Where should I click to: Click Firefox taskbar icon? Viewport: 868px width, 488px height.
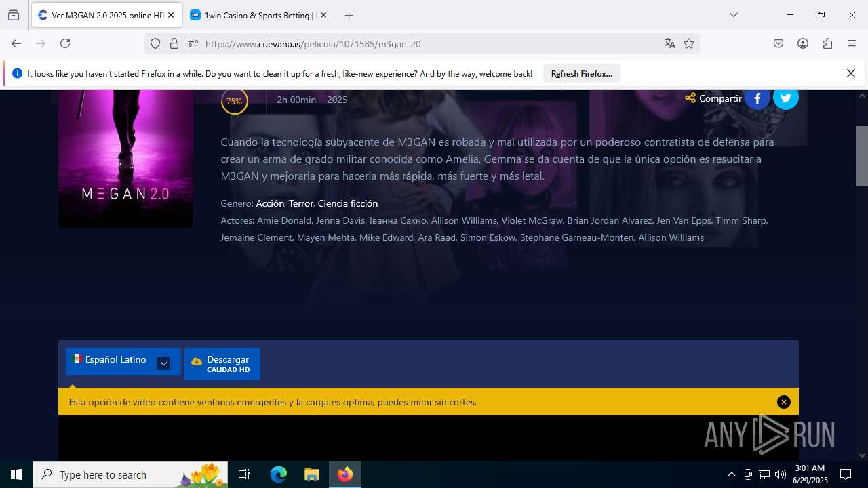(x=345, y=474)
